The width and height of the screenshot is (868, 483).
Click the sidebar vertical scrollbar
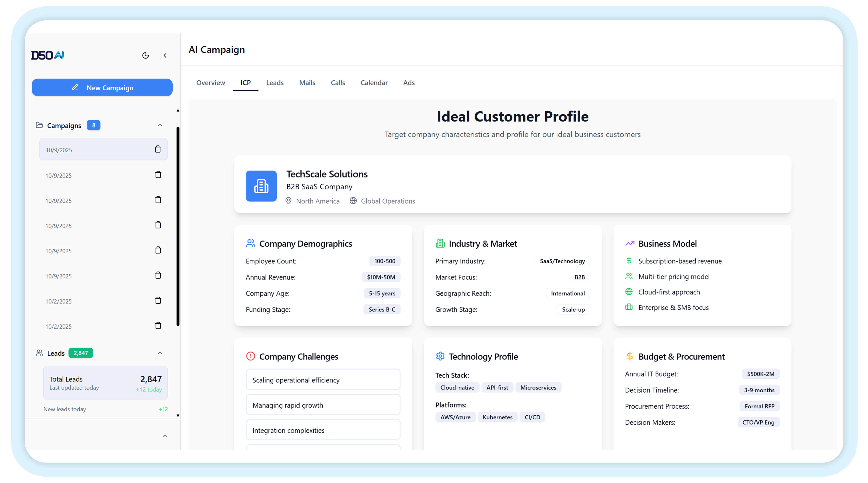point(178,226)
